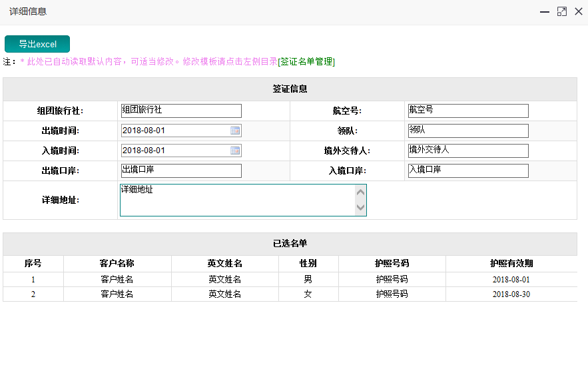Click into the 航空号 text box
The width and height of the screenshot is (588, 377).
(467, 111)
